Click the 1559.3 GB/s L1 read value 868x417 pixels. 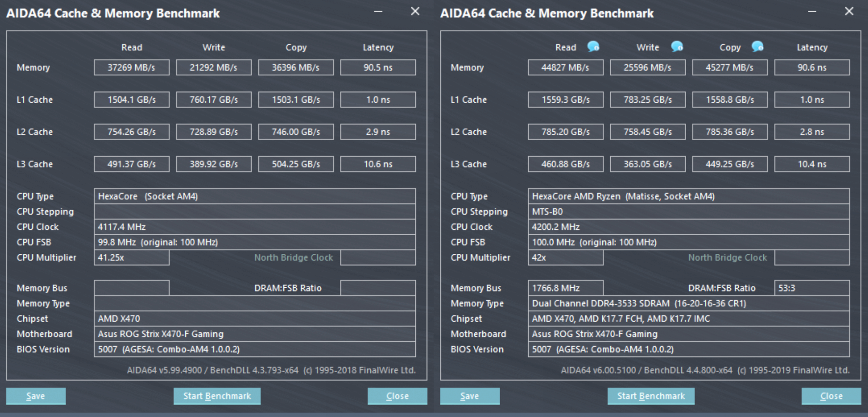[566, 100]
